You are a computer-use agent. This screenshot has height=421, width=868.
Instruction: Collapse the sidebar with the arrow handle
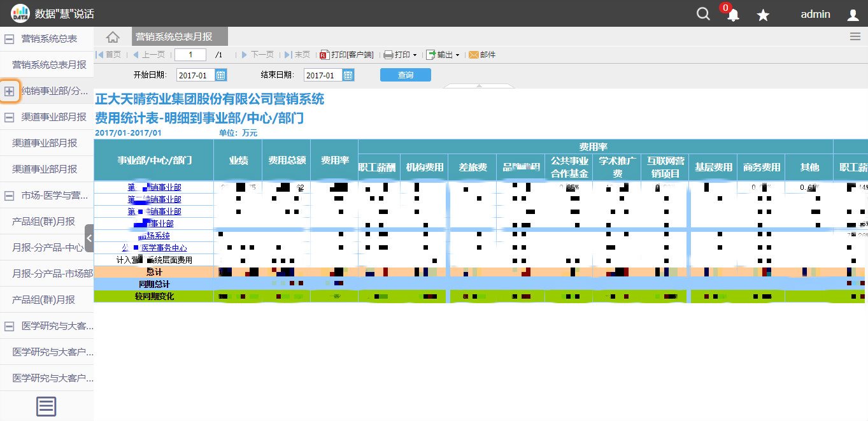click(x=89, y=238)
